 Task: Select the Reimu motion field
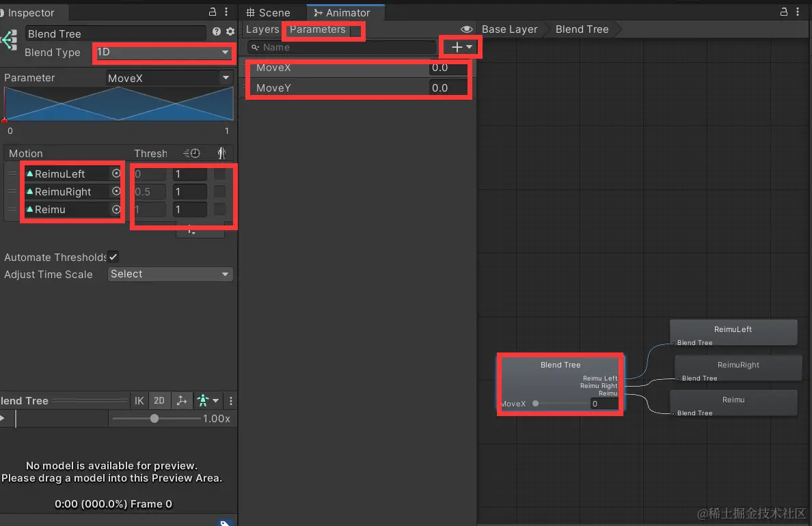73,209
